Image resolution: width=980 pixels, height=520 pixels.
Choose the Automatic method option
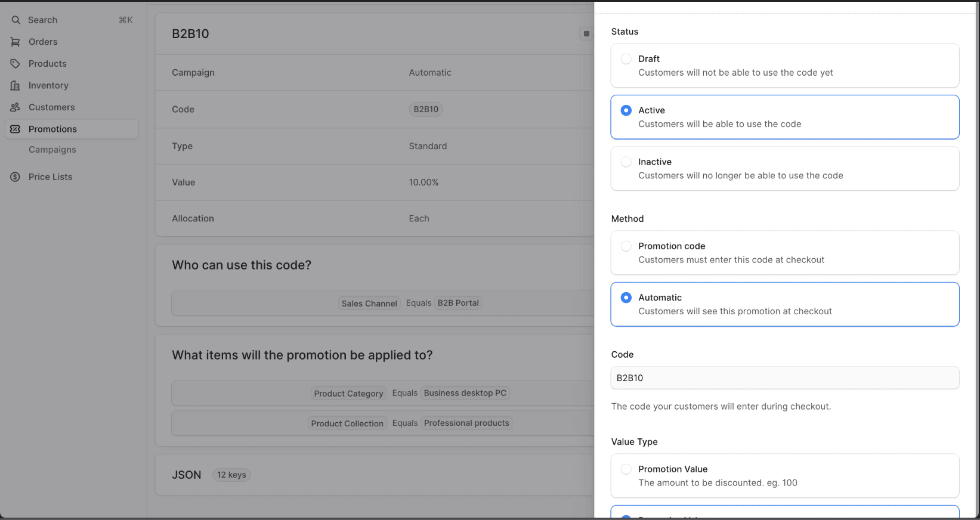coord(626,298)
